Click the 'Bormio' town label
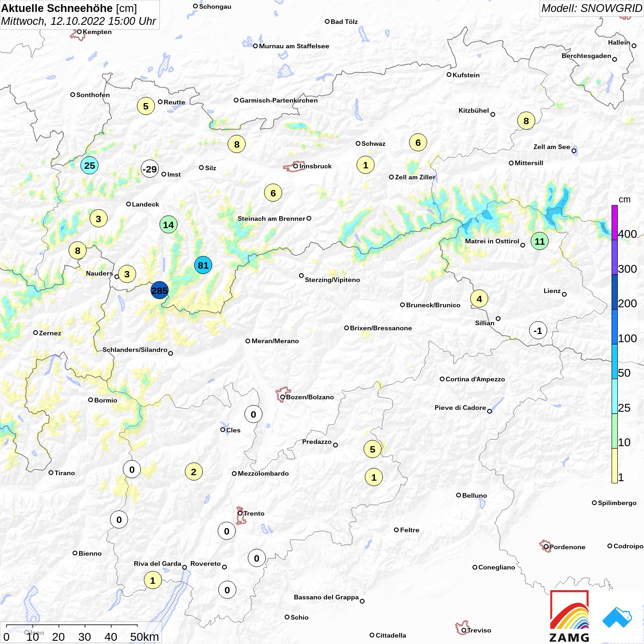 pos(106,400)
